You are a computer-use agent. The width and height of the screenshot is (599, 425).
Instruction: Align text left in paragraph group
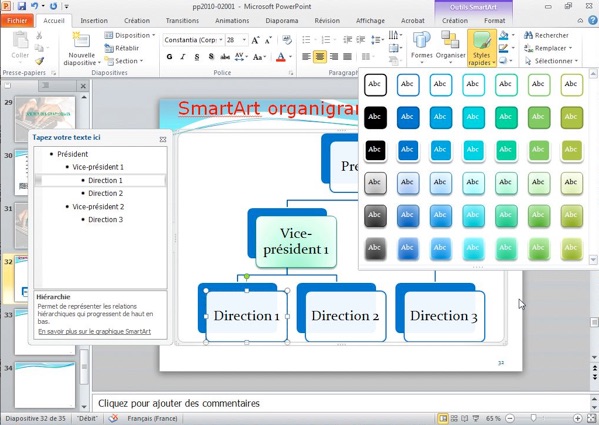coord(306,57)
